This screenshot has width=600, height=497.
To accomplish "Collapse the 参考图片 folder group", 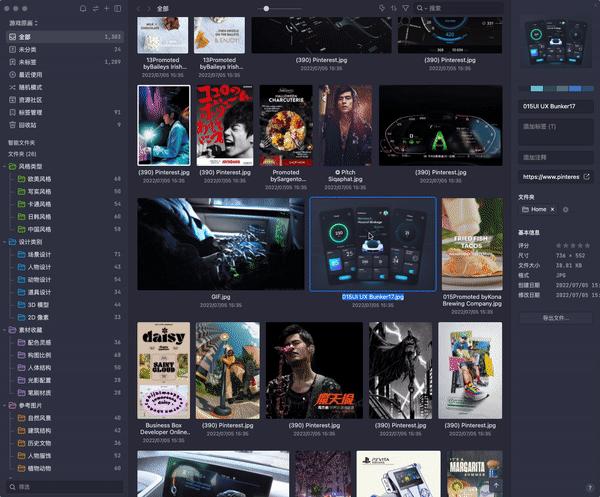I will click(5, 405).
